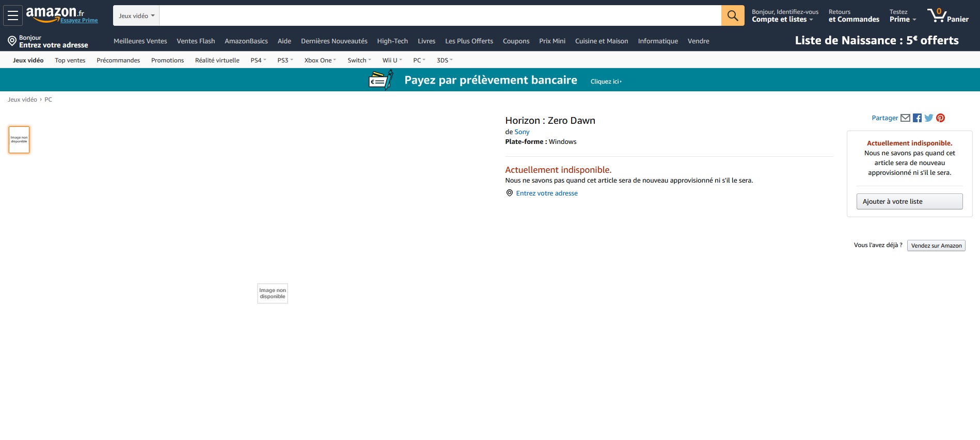The image size is (980, 440).
Task: Click the Vendez sur Amazon button
Action: (x=936, y=246)
